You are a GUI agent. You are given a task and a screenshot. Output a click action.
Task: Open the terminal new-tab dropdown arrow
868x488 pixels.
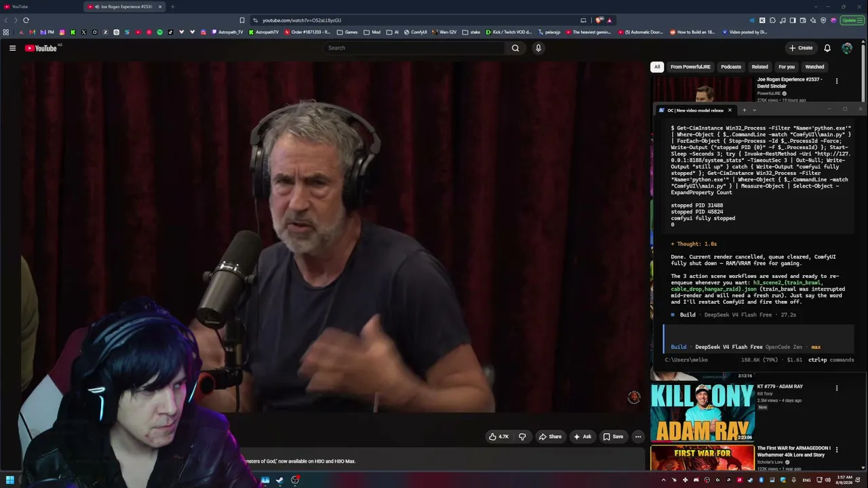(x=754, y=110)
